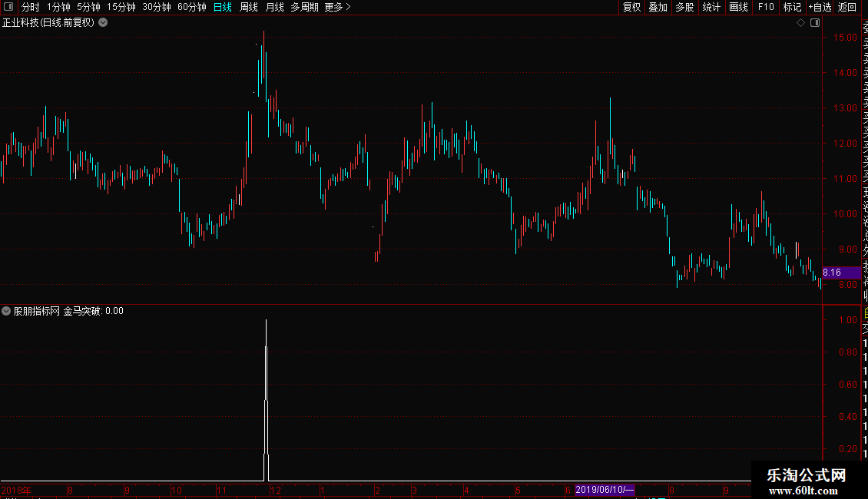Click the 叠加 overlay button
The image size is (868, 499).
tap(658, 7)
